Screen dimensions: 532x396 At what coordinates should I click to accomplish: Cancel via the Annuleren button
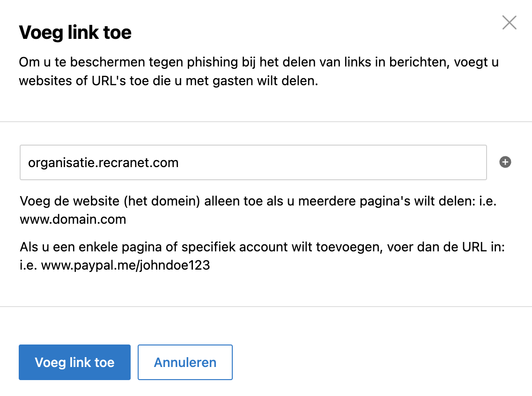coord(185,362)
